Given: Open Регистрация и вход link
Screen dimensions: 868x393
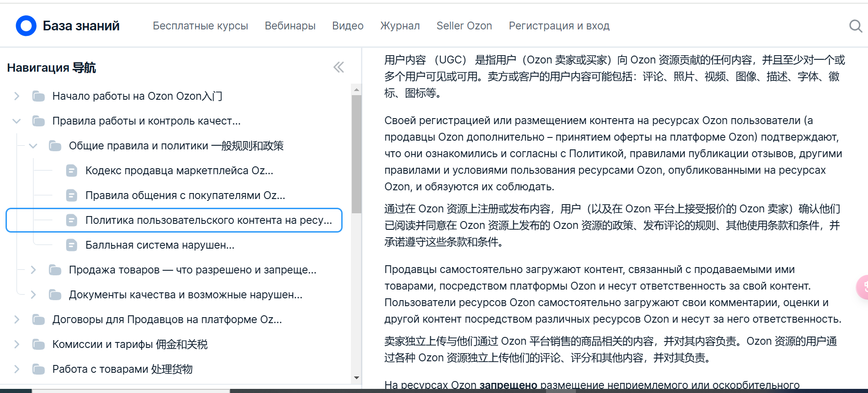Looking at the screenshot, I should pos(559,26).
